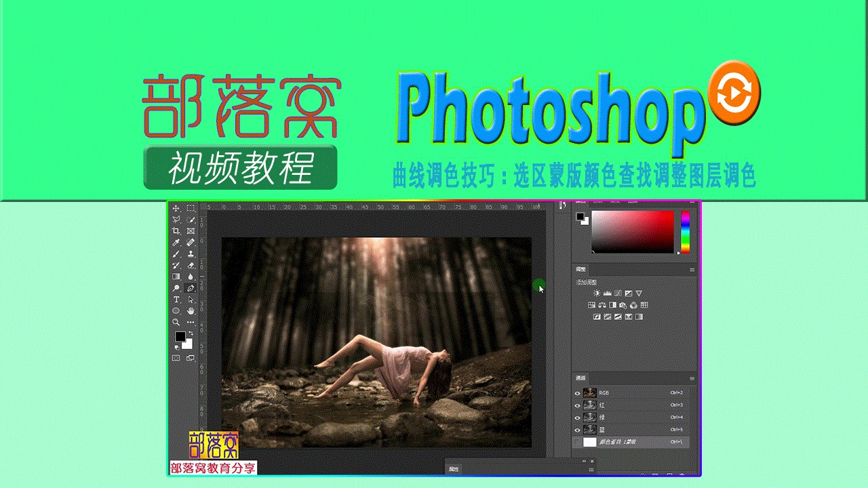
Task: Add an Invert adjustment
Action: 597,317
